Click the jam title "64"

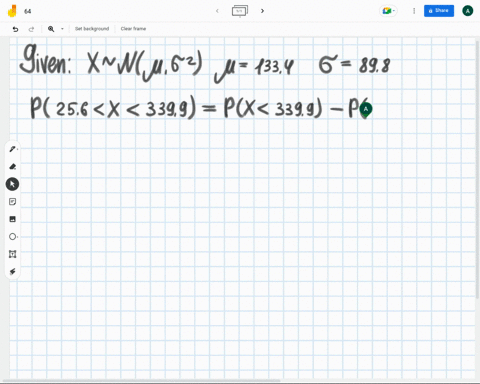tap(28, 11)
